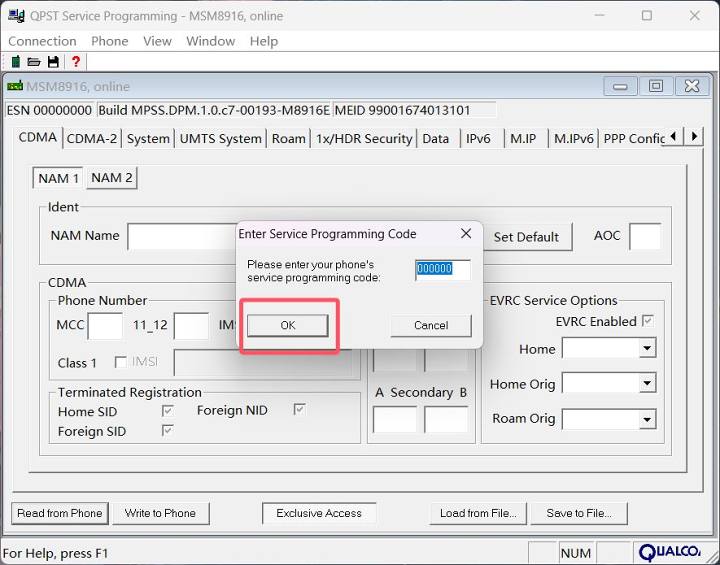Click the service programming code field
The width and height of the screenshot is (720, 565).
442,269
